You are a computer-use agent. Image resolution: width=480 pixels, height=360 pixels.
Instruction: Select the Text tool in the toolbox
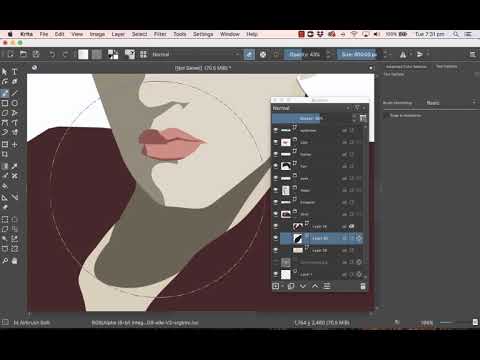coord(15,71)
